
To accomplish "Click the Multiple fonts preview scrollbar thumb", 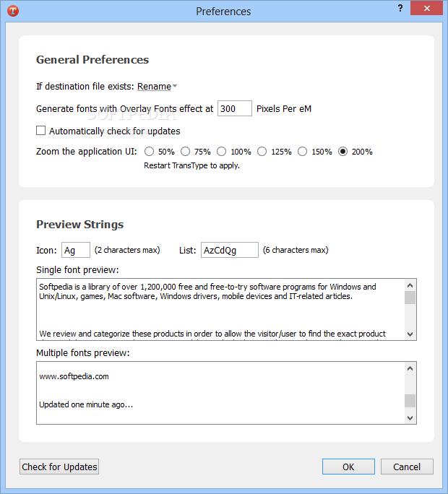I will tap(410, 401).
